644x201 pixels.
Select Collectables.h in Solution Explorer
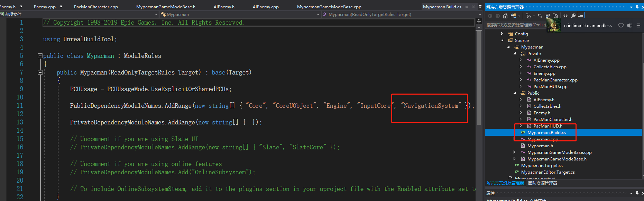547,106
